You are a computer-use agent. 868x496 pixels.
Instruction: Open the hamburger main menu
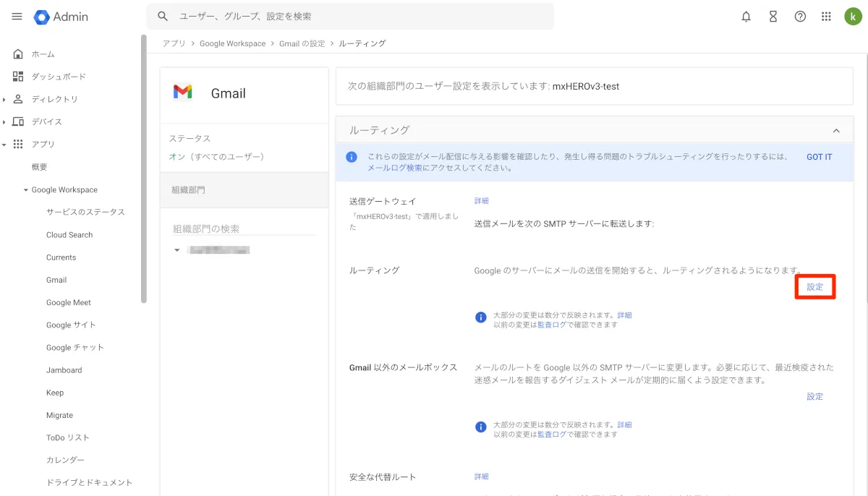tap(17, 17)
